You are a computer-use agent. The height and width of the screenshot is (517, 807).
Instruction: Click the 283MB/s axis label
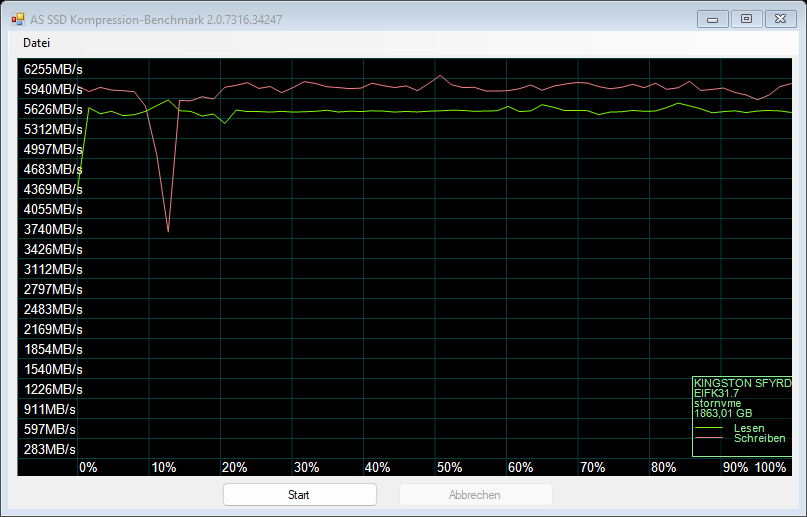pos(50,449)
